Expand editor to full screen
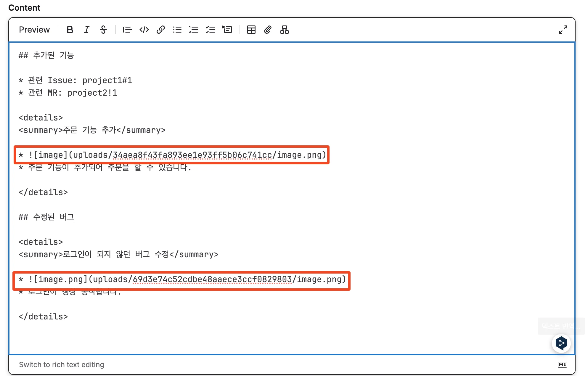The image size is (588, 376). click(563, 30)
